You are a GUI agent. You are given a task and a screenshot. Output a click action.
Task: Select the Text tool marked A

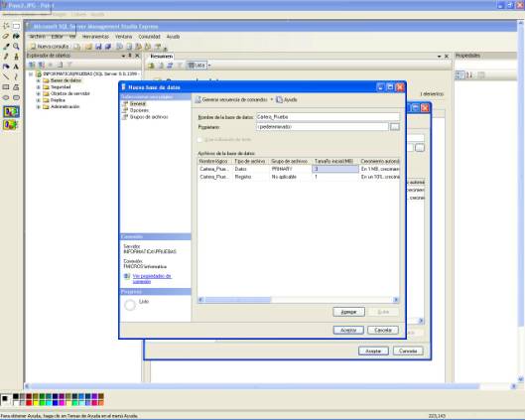tap(16, 67)
